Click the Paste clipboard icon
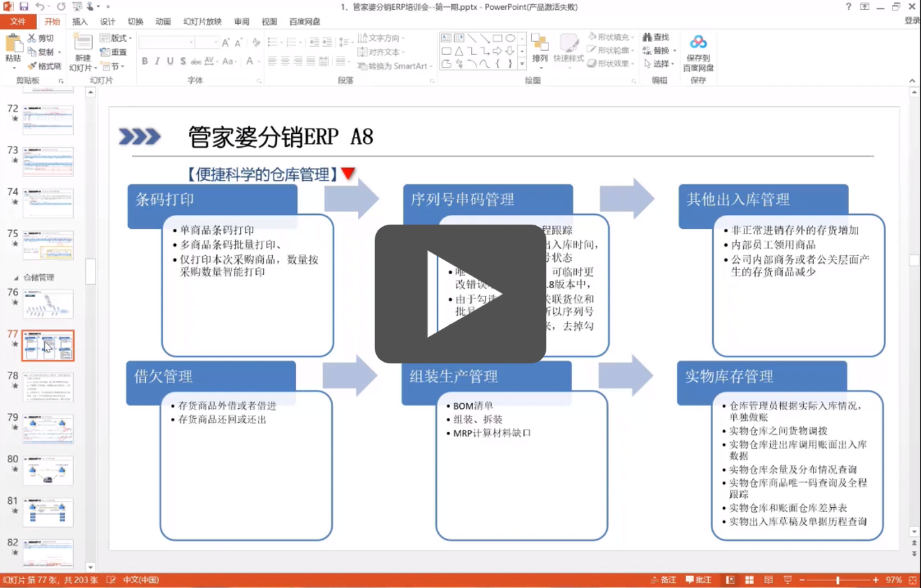The height and width of the screenshot is (588, 921). click(x=13, y=43)
